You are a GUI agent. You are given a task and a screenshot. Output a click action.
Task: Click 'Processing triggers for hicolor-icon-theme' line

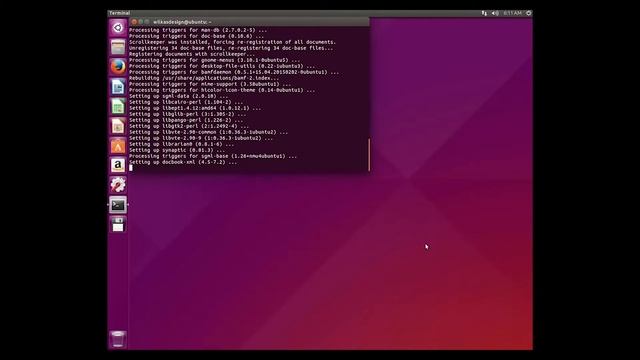click(x=222, y=90)
